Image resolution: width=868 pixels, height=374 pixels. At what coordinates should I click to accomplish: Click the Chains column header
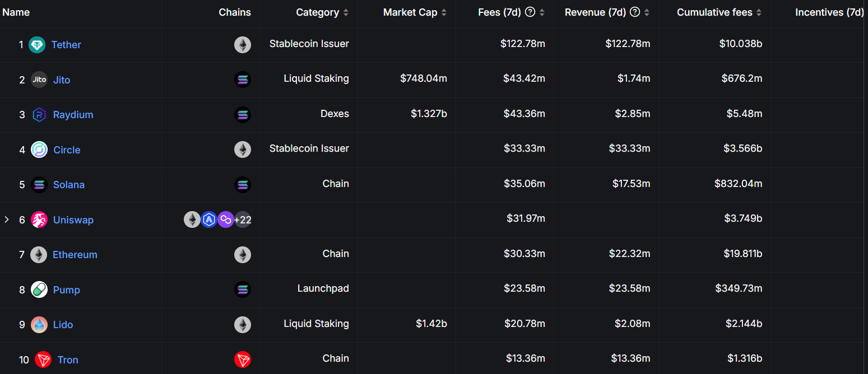tap(235, 12)
